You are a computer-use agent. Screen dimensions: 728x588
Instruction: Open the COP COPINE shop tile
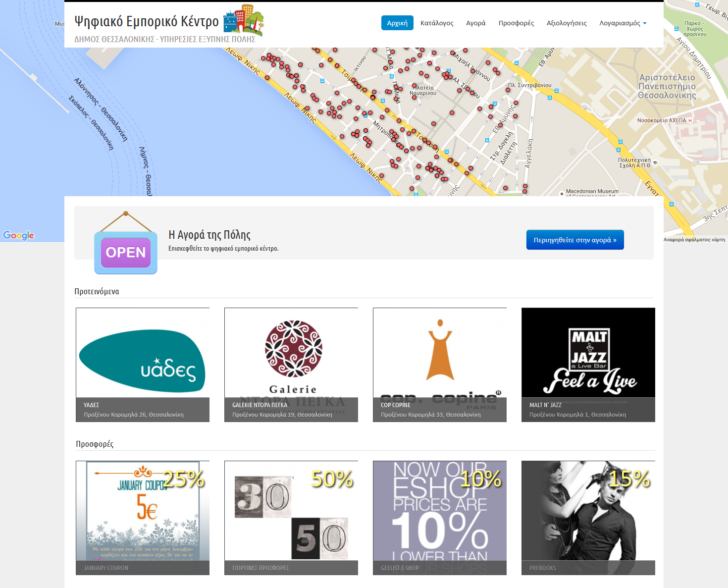pos(440,365)
